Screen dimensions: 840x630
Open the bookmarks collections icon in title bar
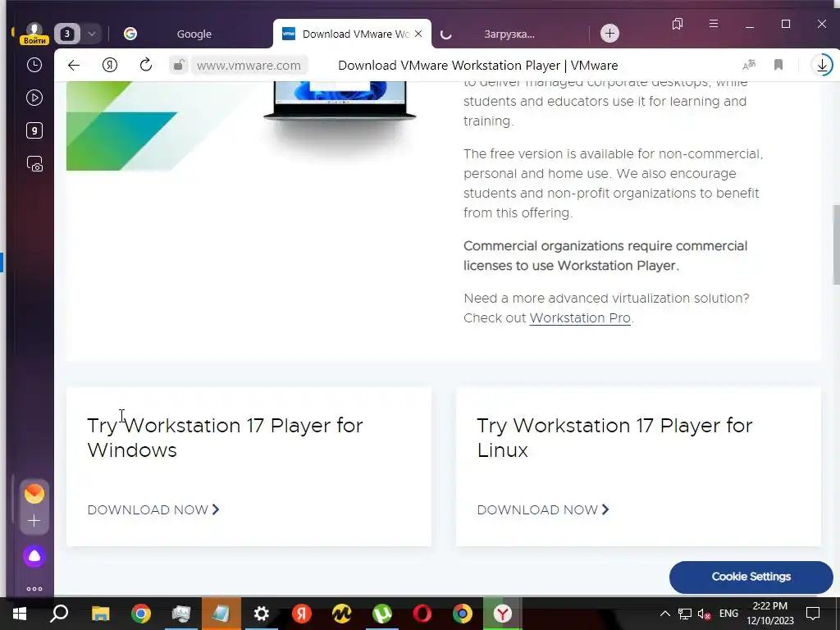click(677, 24)
